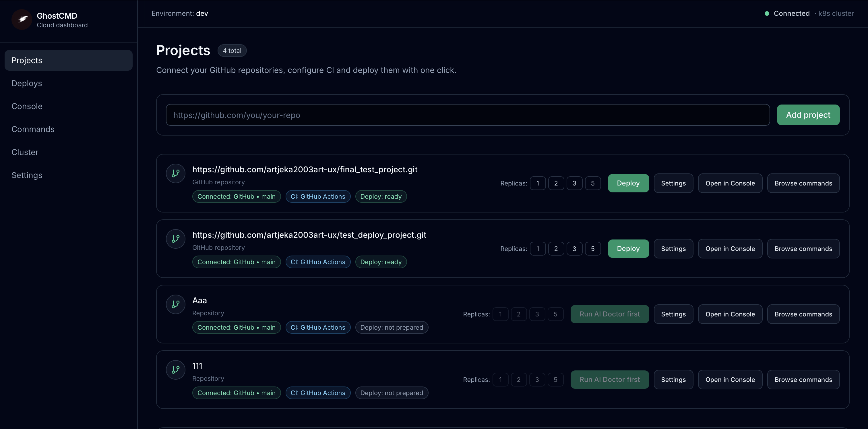Select 3 replicas for final_test_project
This screenshot has width=868, height=429.
tap(575, 183)
